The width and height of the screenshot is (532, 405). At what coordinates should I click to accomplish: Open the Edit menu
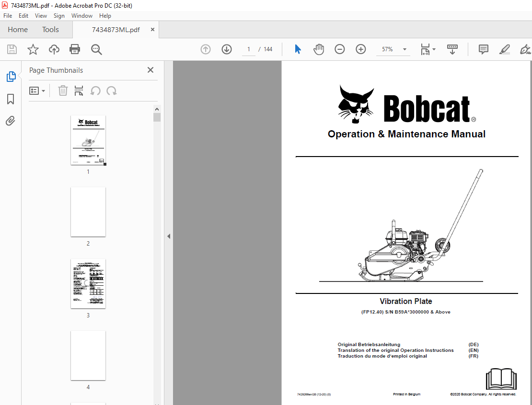[23, 16]
